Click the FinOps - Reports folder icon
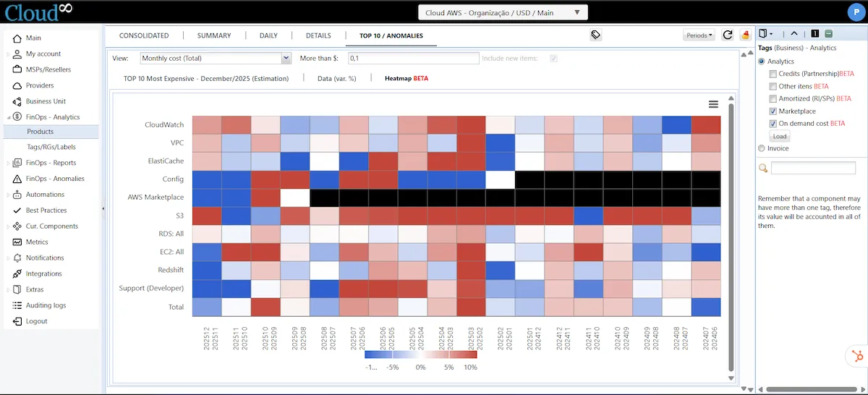The image size is (868, 395). tap(18, 163)
